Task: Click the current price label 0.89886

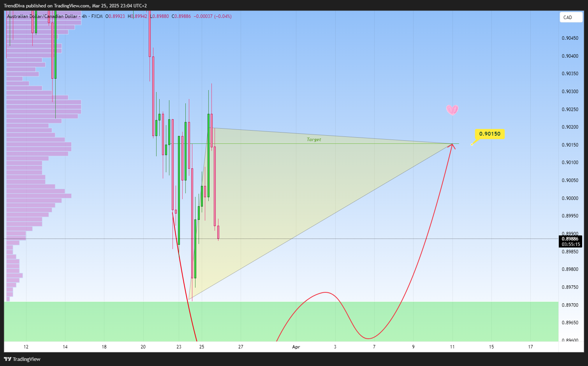Action: [570, 239]
